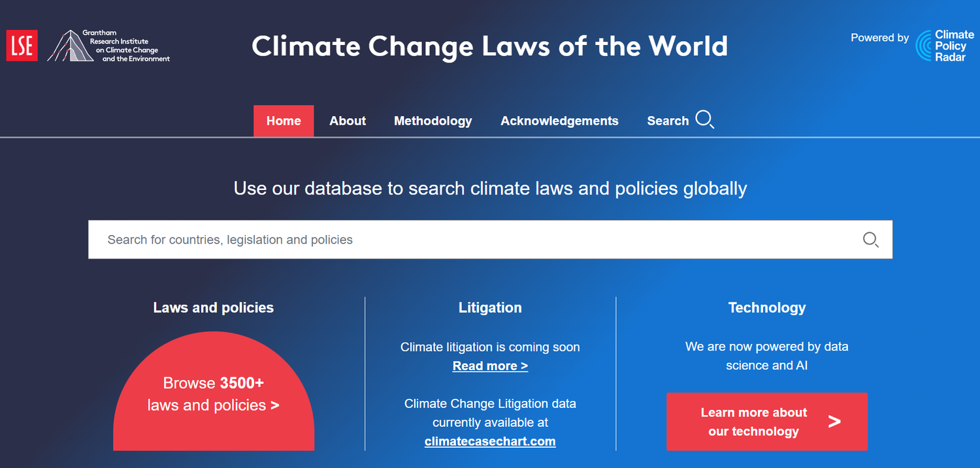
Task: Click the Technology heading
Action: tap(767, 307)
